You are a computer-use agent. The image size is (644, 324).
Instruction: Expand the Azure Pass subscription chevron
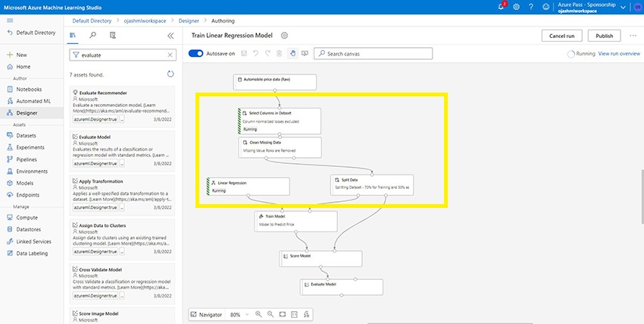(623, 8)
